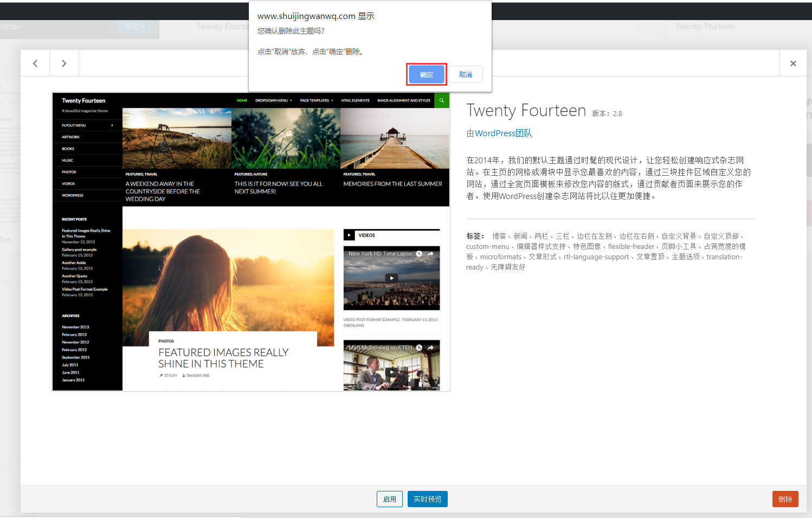
Task: Click 取消 to cancel the deletion
Action: point(465,74)
